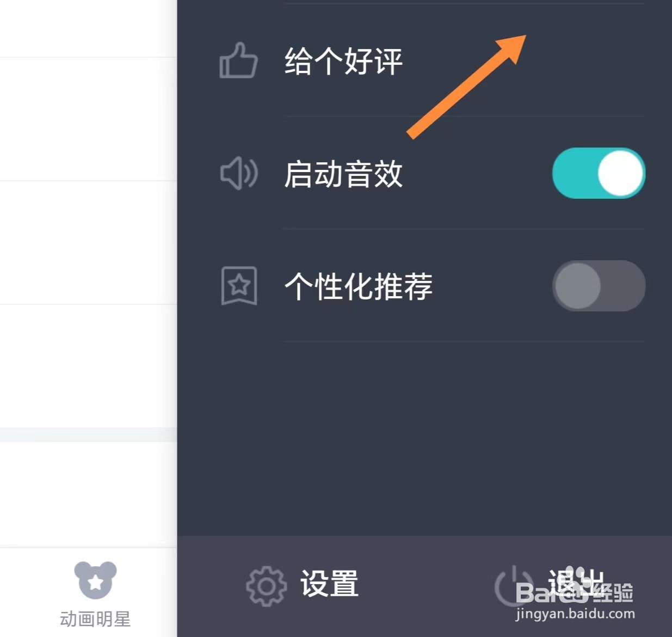Screen dimensions: 672x637
Task: Select the 启动音效 menu label
Action: tap(343, 174)
